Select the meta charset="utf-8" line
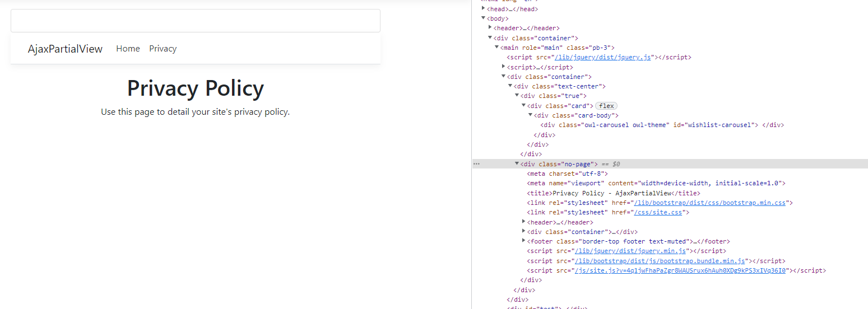 click(568, 174)
